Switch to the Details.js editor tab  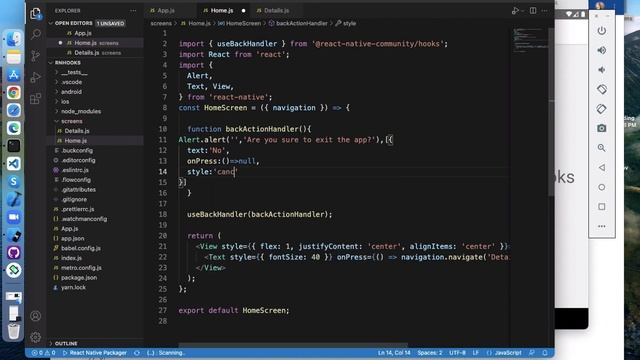(276, 11)
